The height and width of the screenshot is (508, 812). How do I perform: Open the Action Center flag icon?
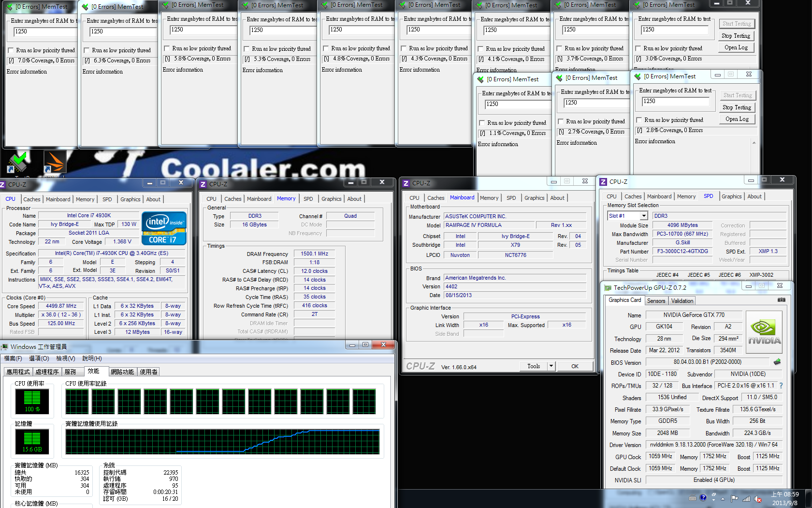tap(734, 498)
